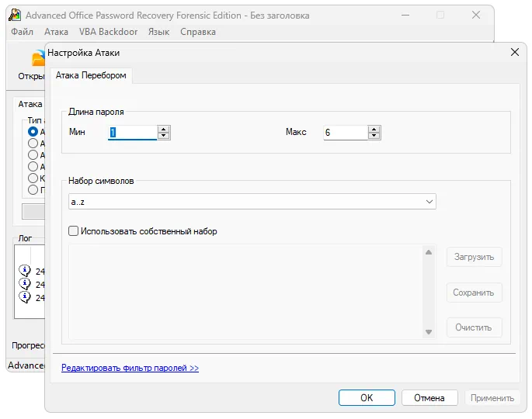Click the Макс length input field
The height and width of the screenshot is (419, 532).
(x=346, y=132)
